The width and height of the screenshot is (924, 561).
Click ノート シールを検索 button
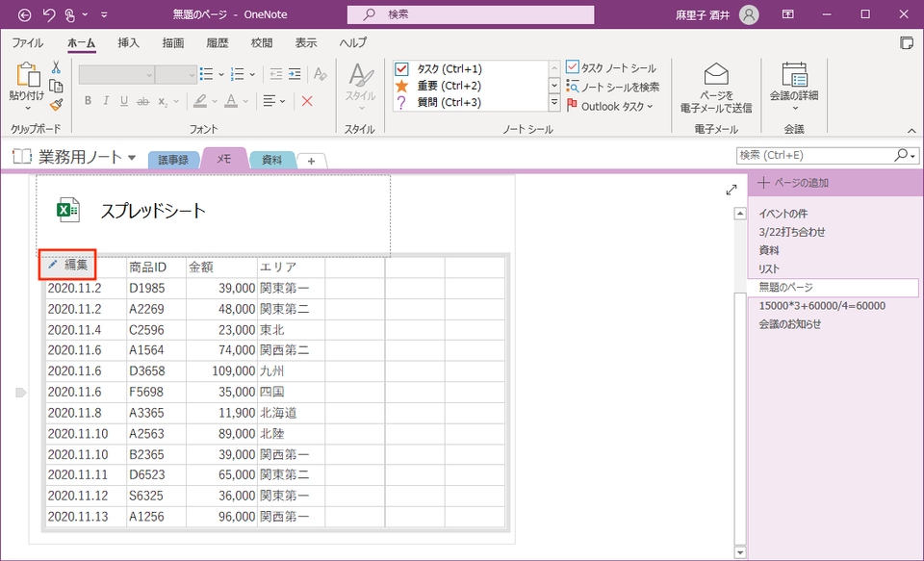613,87
